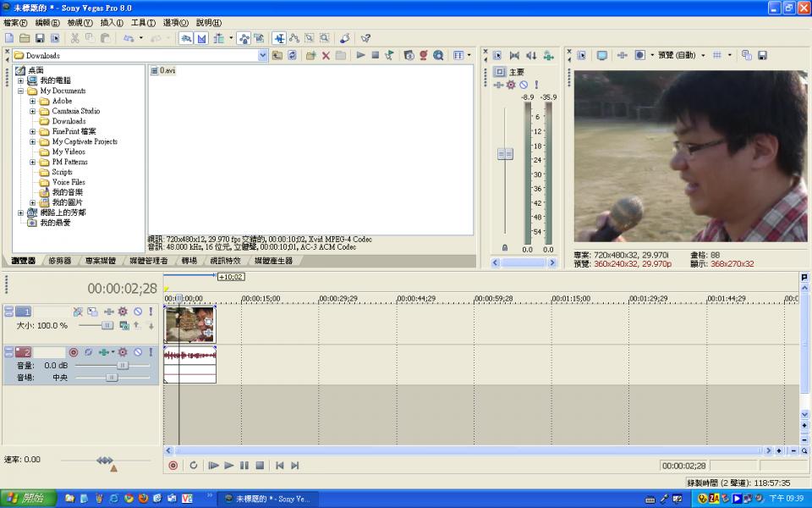The image size is (812, 508).
Task: Open the 工具 (Tools) menu
Action: (143, 23)
